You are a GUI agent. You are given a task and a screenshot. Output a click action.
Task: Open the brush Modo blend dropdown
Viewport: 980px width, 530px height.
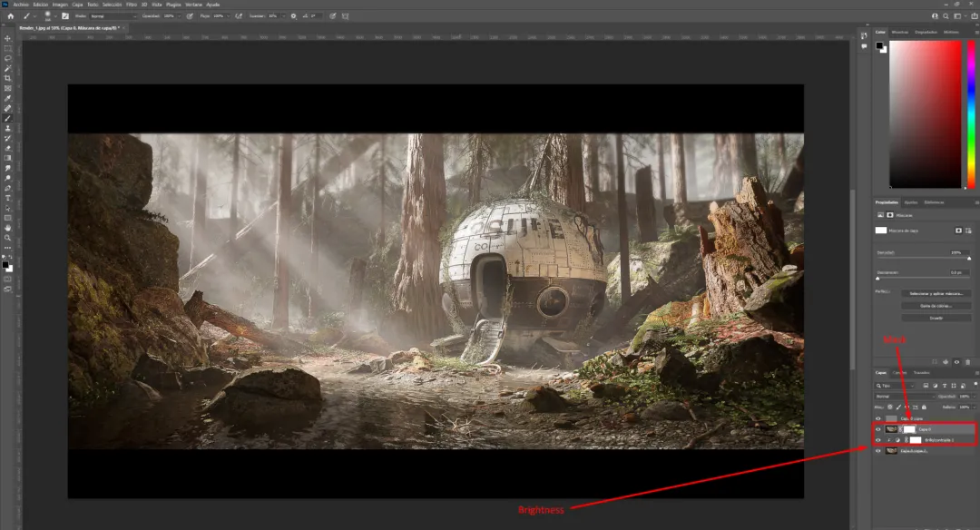pyautogui.click(x=113, y=16)
